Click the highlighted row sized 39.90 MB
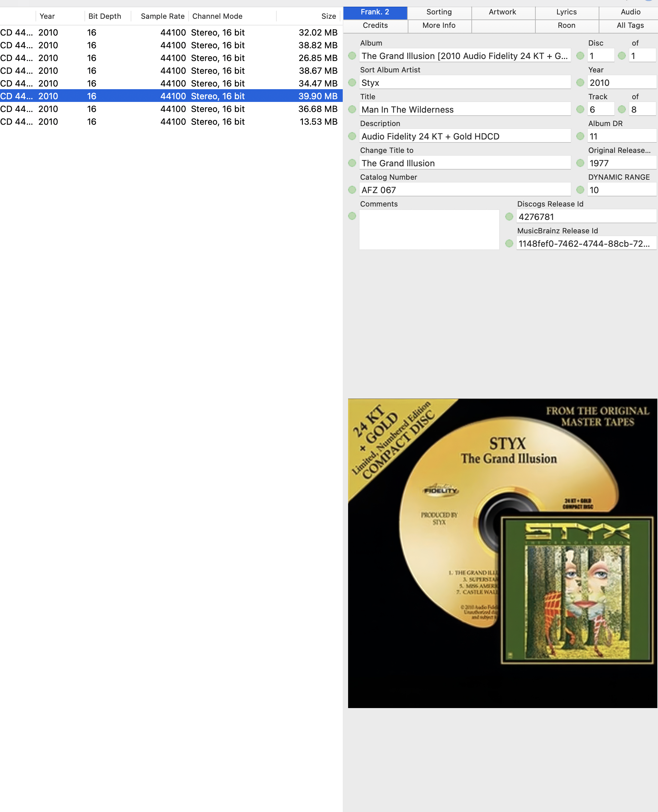The height and width of the screenshot is (812, 658). [x=171, y=96]
